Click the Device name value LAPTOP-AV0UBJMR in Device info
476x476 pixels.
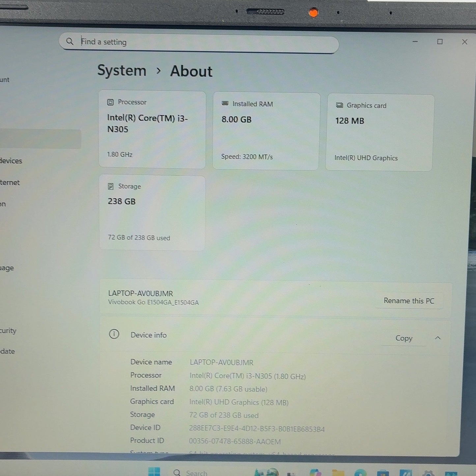click(x=221, y=363)
